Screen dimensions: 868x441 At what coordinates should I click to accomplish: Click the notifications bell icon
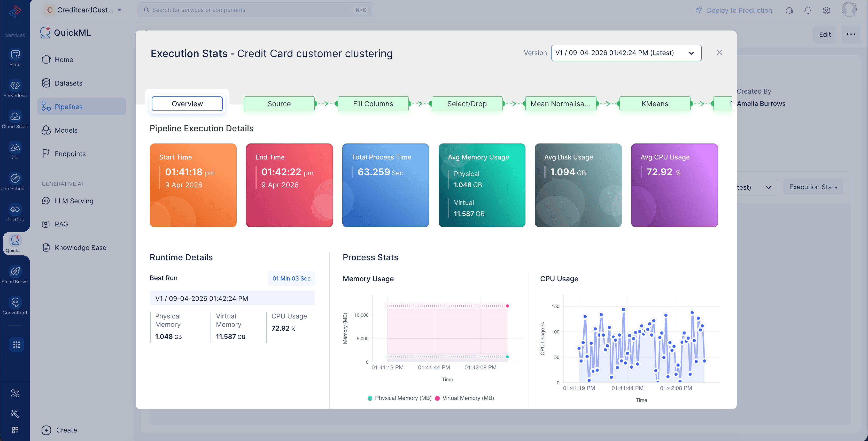coord(807,10)
